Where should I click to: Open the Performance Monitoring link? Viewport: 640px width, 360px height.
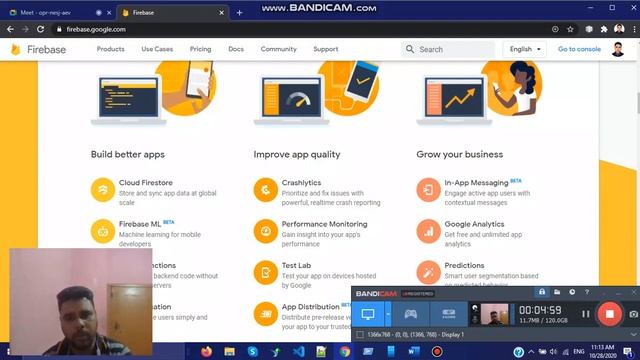pyautogui.click(x=324, y=224)
